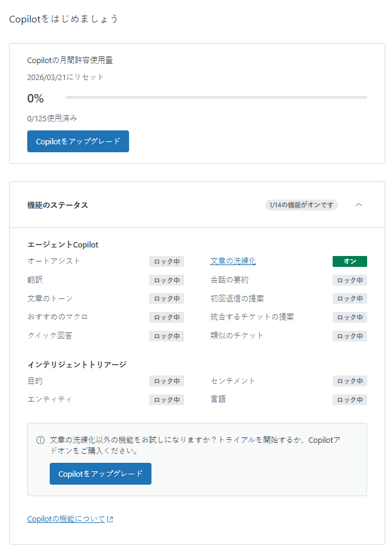The width and height of the screenshot is (392, 552).
Task: Click ロック中 badge next to クイック回答
Action: pyautogui.click(x=167, y=336)
